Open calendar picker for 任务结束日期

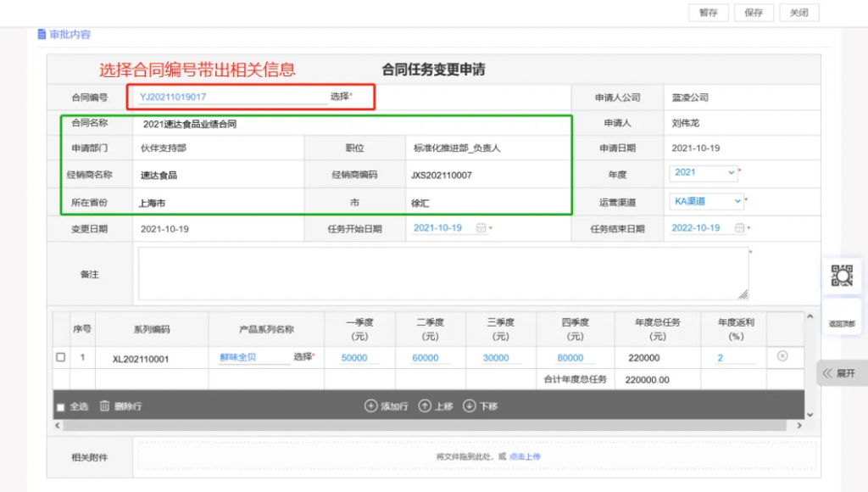[739, 228]
